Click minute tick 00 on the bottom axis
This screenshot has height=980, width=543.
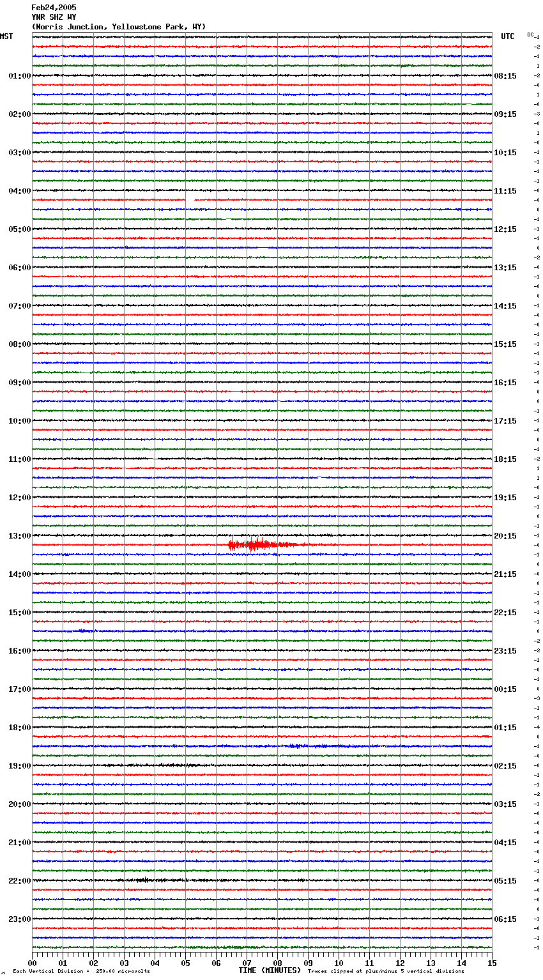tap(32, 963)
